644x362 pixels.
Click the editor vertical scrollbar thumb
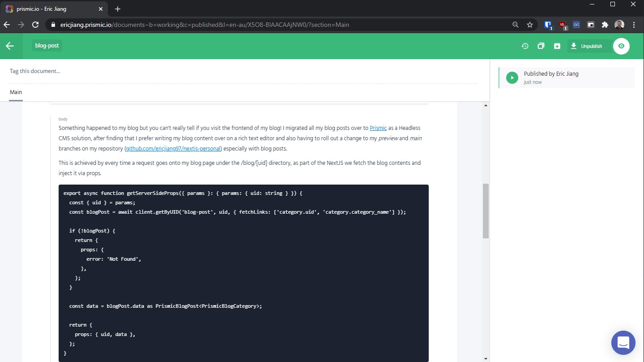486,211
